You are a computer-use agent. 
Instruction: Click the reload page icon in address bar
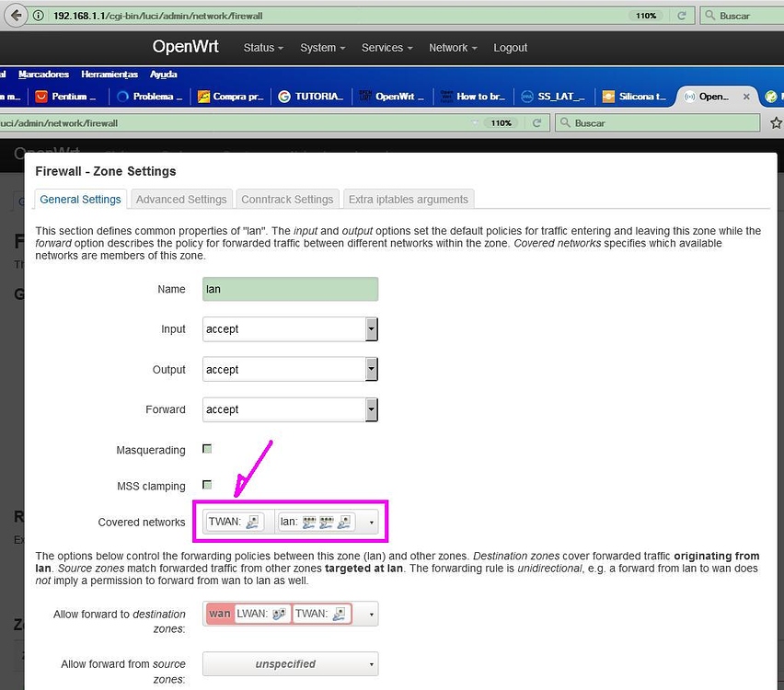click(x=682, y=15)
